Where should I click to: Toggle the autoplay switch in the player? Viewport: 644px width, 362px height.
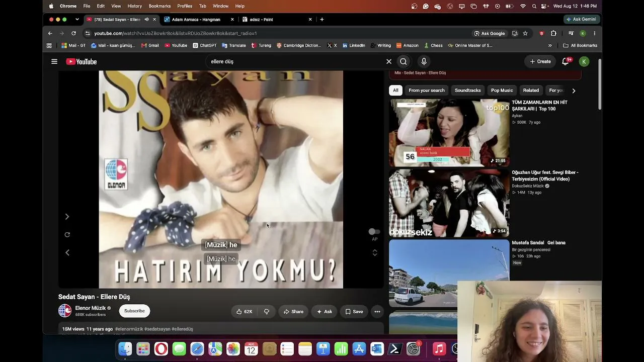(x=374, y=232)
